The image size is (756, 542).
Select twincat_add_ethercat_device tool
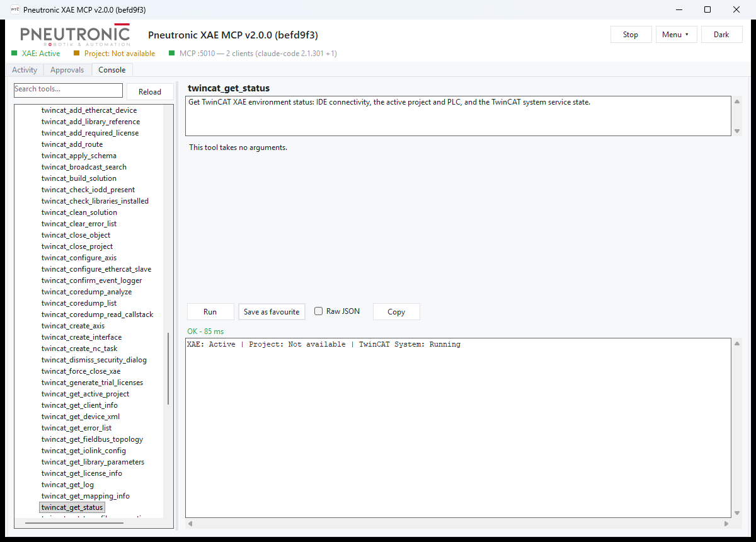pyautogui.click(x=89, y=110)
